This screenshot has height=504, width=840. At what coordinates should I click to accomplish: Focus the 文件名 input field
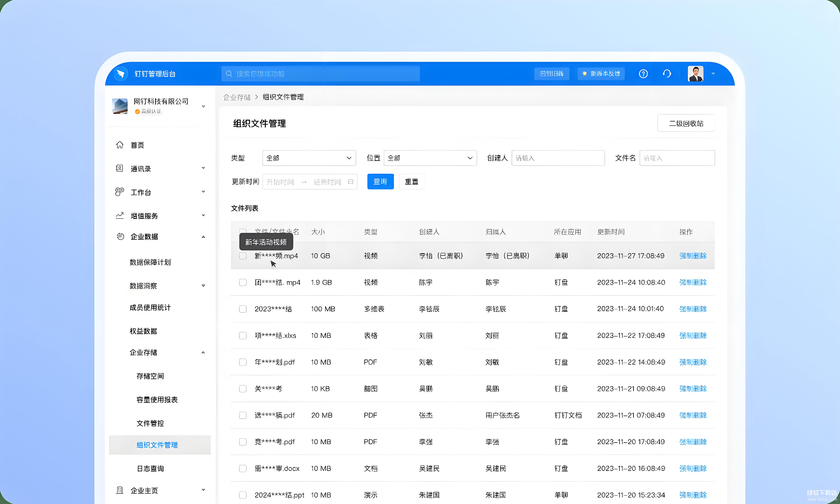point(677,158)
